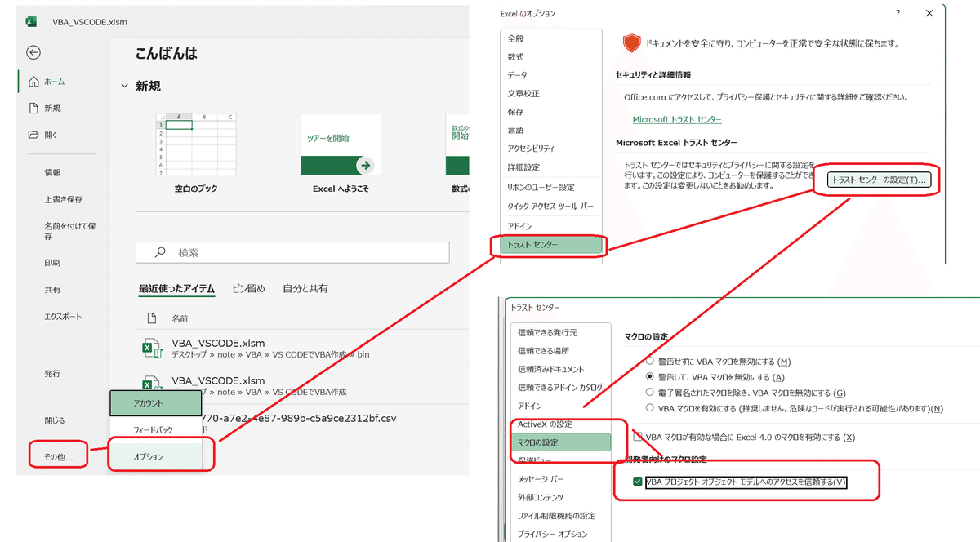Screen dimensions: 980x542
Task: Click the Excel app icon in the title bar
Action: coord(31,21)
